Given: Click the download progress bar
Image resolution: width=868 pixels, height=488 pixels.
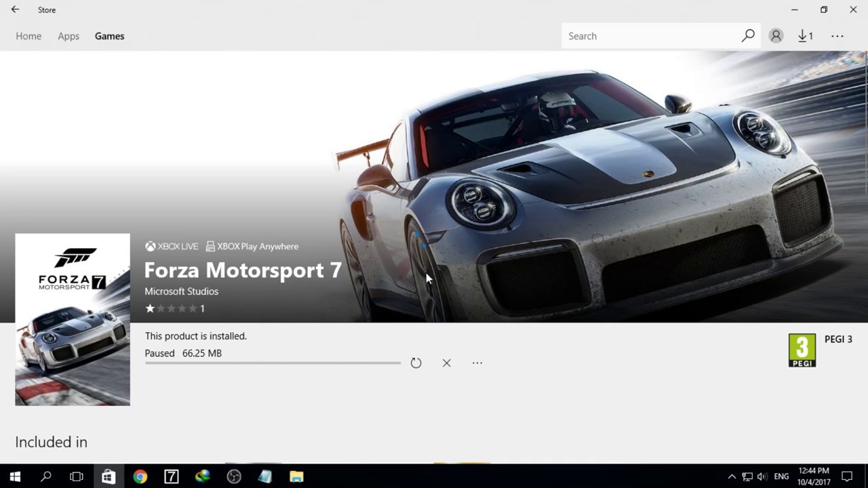Looking at the screenshot, I should point(273,363).
